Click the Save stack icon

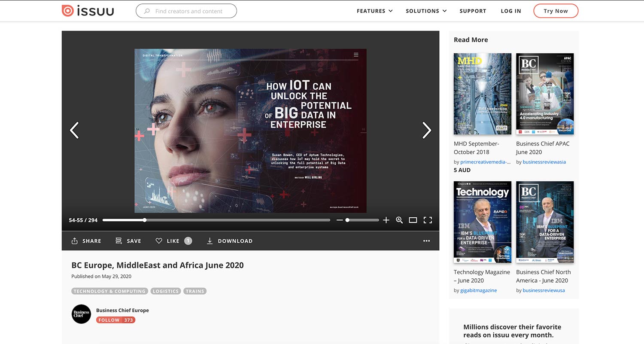click(x=119, y=241)
